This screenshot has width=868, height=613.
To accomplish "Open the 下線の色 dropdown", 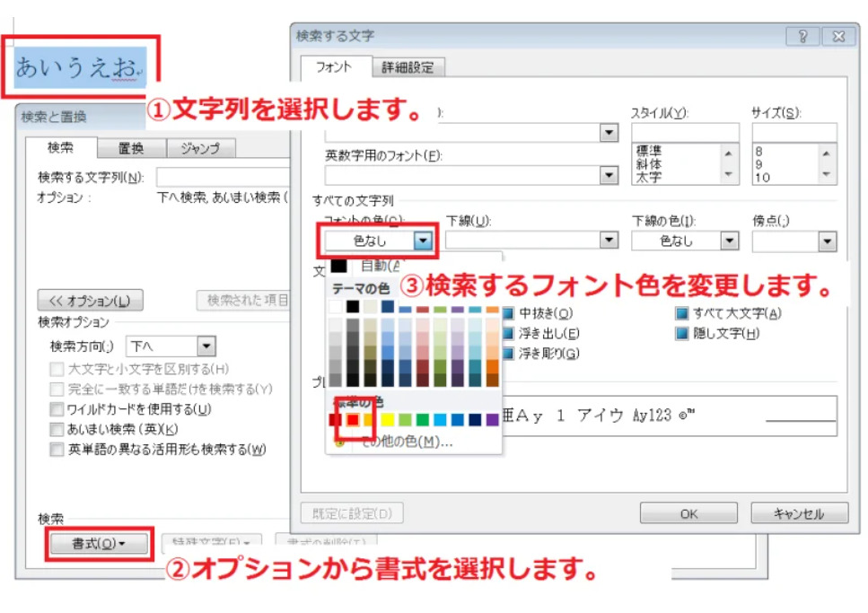I will pos(729,241).
